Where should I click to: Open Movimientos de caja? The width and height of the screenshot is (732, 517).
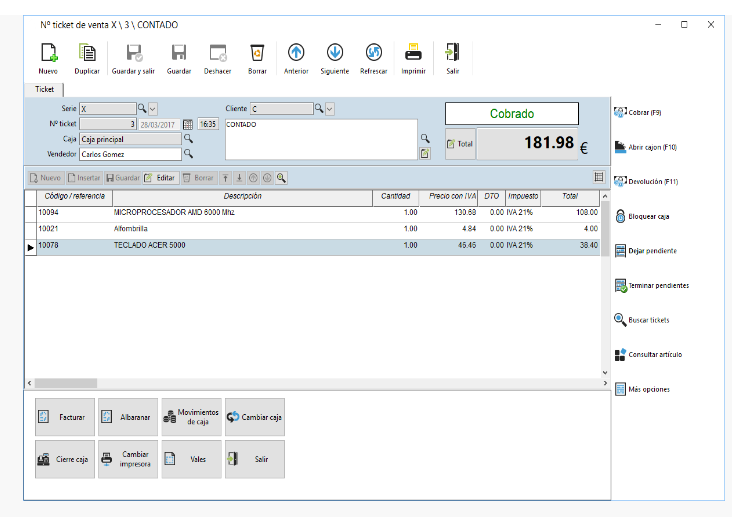pos(191,417)
